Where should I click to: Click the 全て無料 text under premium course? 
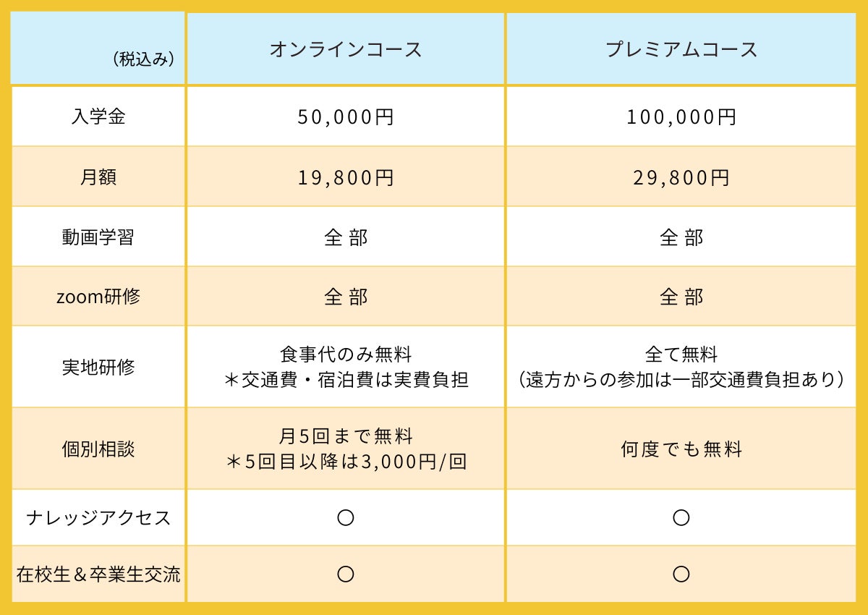pyautogui.click(x=681, y=355)
